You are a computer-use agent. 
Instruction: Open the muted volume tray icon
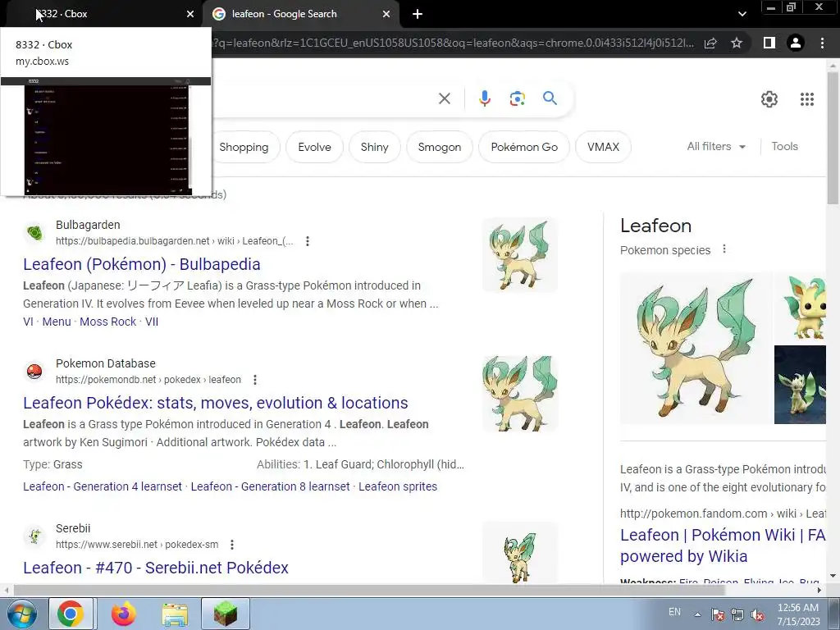pyautogui.click(x=757, y=614)
